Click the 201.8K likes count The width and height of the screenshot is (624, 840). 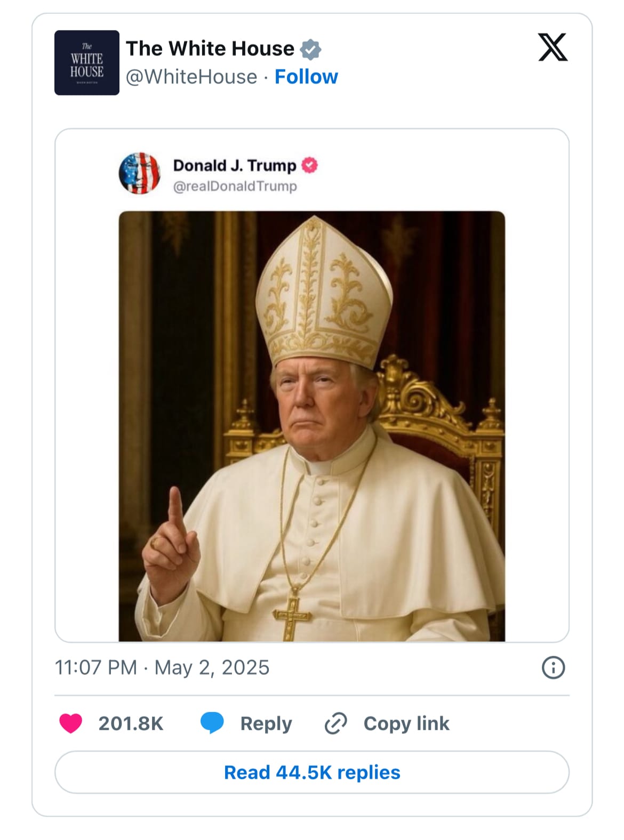point(131,723)
